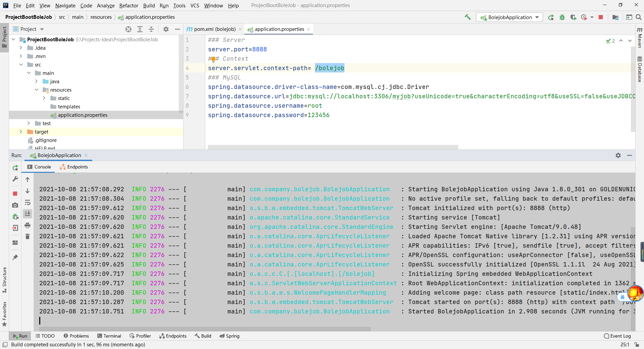Open Project Structure dialog icon

pos(615,17)
